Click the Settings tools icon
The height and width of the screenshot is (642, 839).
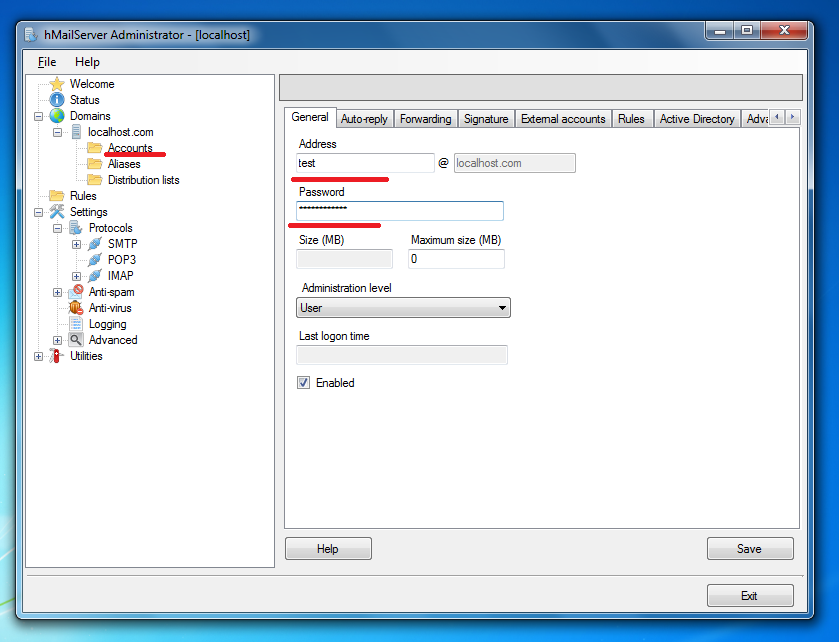[57, 212]
